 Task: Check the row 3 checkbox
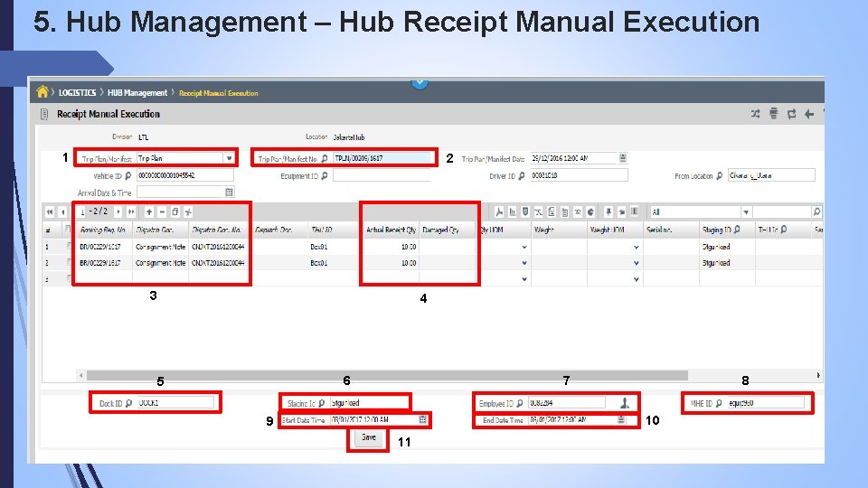coord(68,278)
